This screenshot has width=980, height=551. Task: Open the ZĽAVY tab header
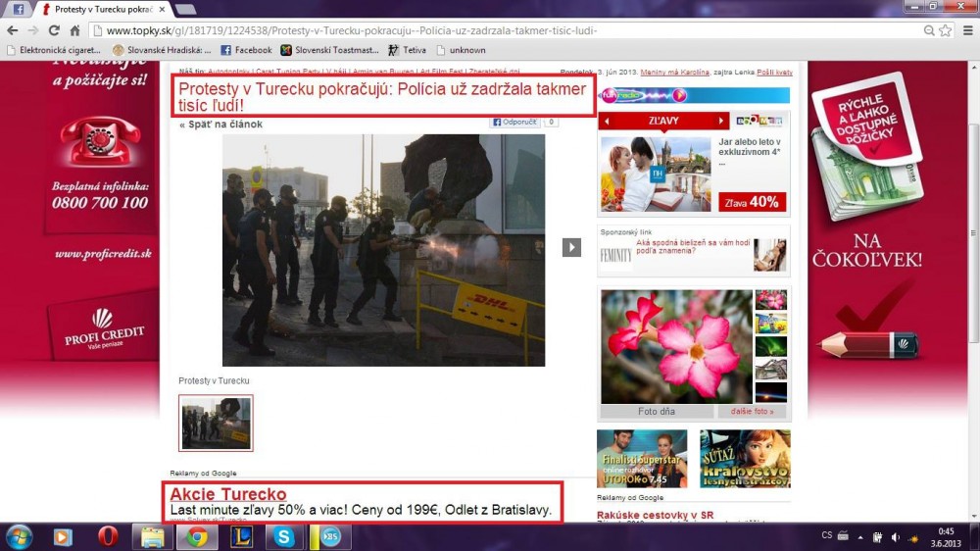tap(663, 121)
